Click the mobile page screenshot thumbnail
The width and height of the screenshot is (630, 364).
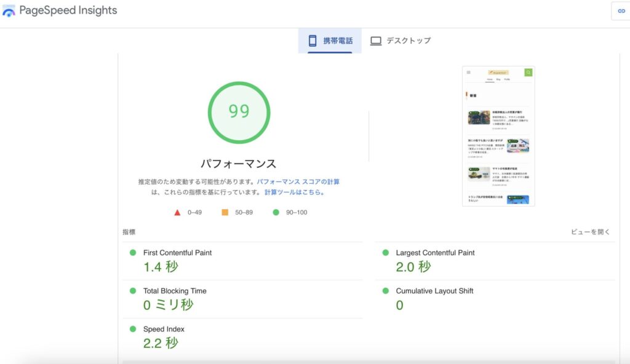[x=498, y=136]
